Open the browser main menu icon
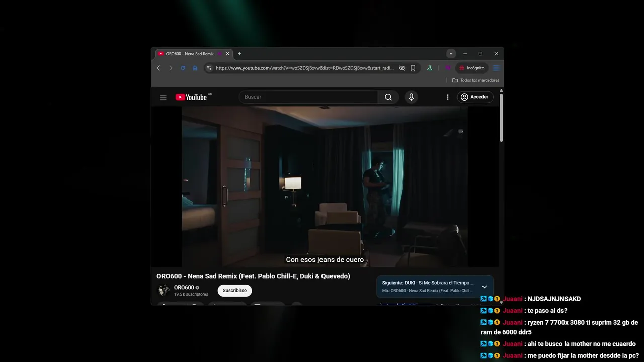644x362 pixels. [x=496, y=68]
